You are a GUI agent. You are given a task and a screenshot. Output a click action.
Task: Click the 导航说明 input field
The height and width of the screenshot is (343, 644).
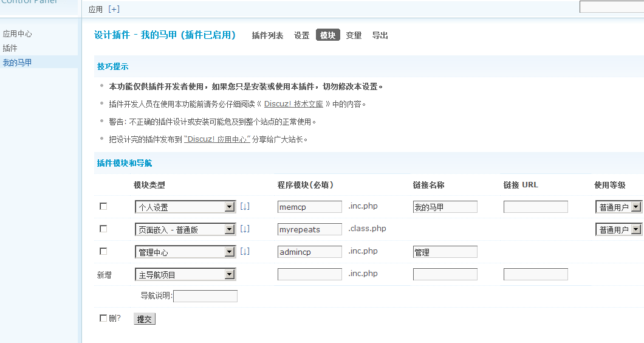(x=205, y=297)
